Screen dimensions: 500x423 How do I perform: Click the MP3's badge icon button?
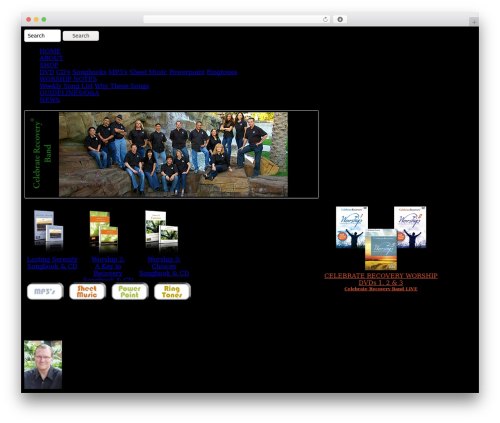tap(45, 291)
